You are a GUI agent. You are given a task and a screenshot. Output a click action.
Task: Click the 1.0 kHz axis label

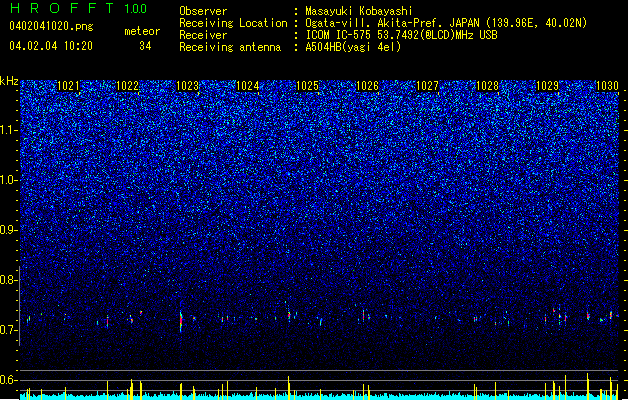[8, 180]
